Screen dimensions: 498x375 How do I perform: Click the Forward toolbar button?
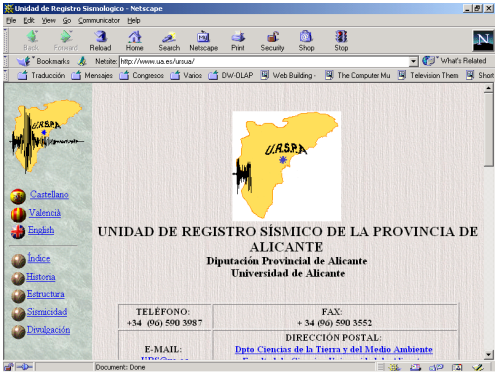[x=66, y=41]
